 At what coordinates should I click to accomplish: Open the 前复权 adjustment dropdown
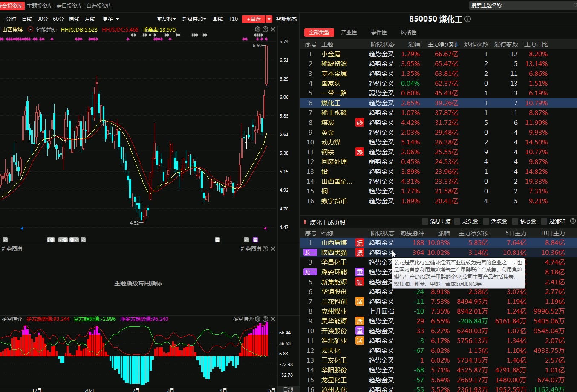(x=166, y=19)
